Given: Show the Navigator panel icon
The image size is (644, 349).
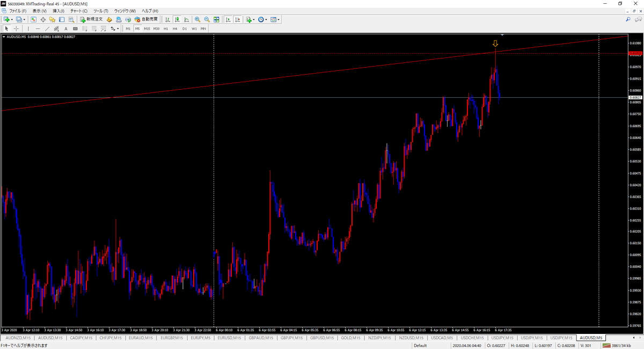Looking at the screenshot, I should coord(52,19).
